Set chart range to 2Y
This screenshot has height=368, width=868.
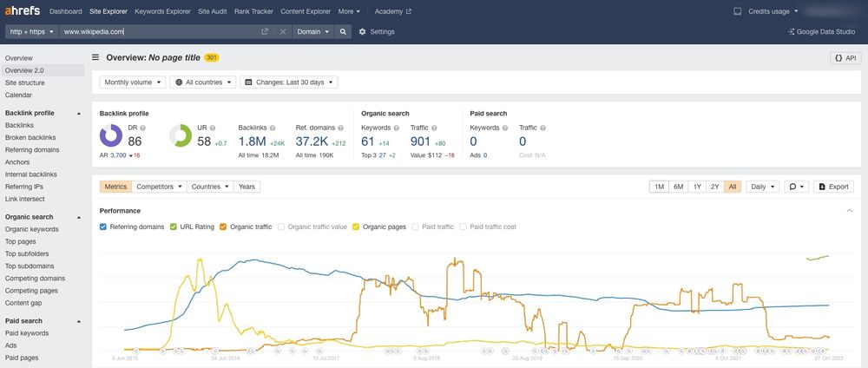pos(714,187)
